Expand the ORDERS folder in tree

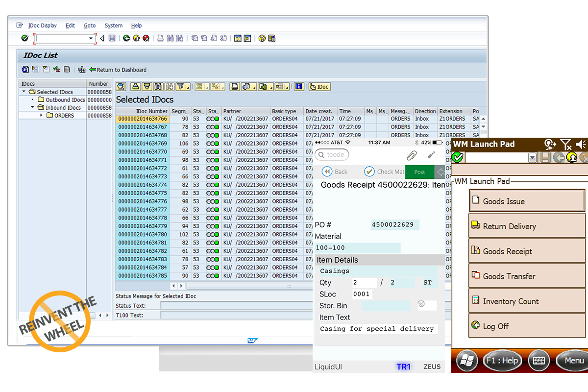pos(42,116)
